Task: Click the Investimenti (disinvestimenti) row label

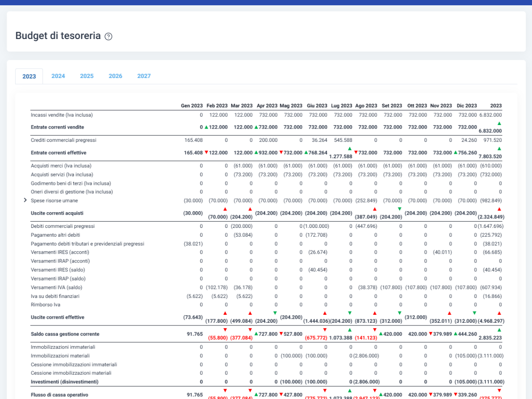Action: coord(65,382)
